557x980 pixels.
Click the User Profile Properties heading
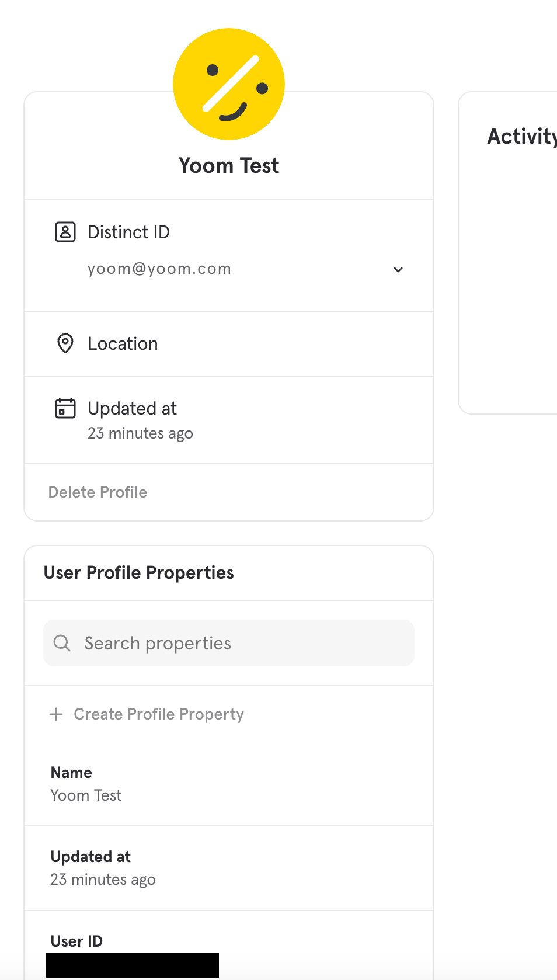click(139, 573)
